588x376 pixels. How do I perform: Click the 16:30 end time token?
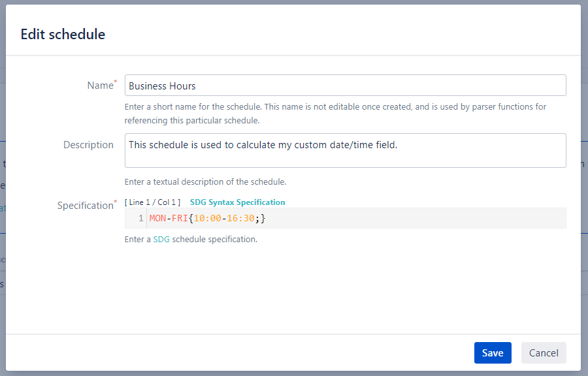tap(240, 218)
